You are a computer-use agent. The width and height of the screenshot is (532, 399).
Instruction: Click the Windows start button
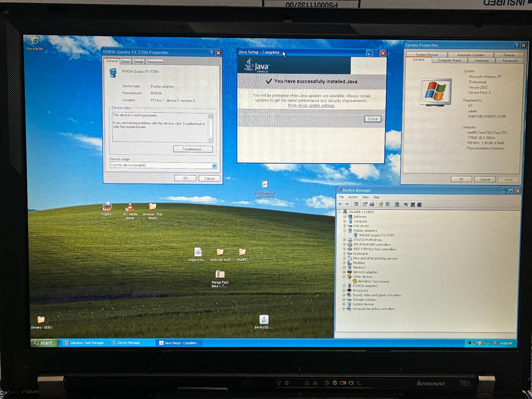coord(45,343)
